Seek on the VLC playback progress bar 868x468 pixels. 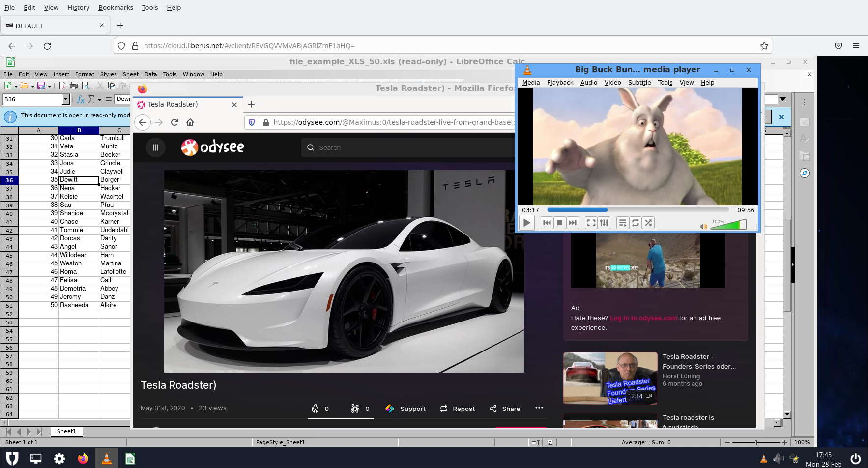pyautogui.click(x=639, y=210)
